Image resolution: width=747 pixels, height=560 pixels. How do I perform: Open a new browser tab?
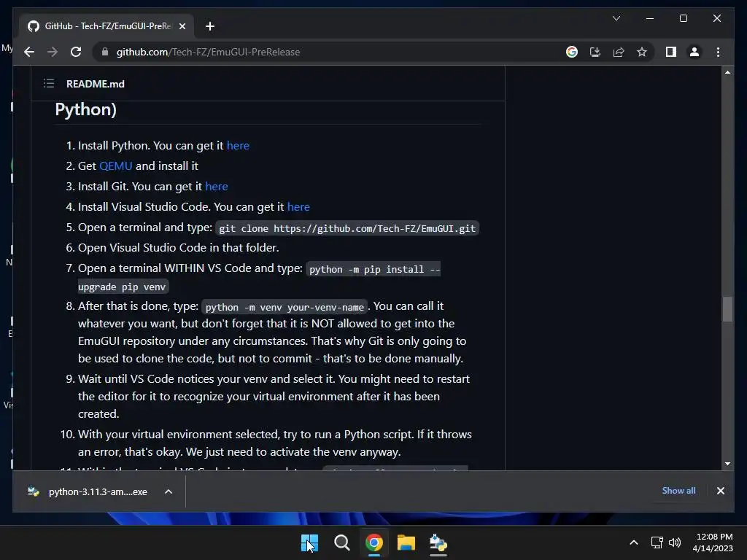(x=210, y=26)
